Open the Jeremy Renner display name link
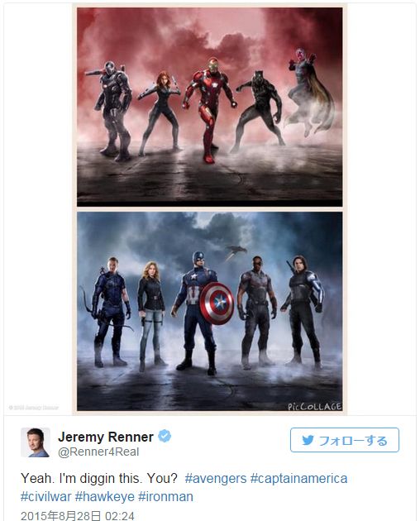The image size is (420, 521). click(106, 437)
